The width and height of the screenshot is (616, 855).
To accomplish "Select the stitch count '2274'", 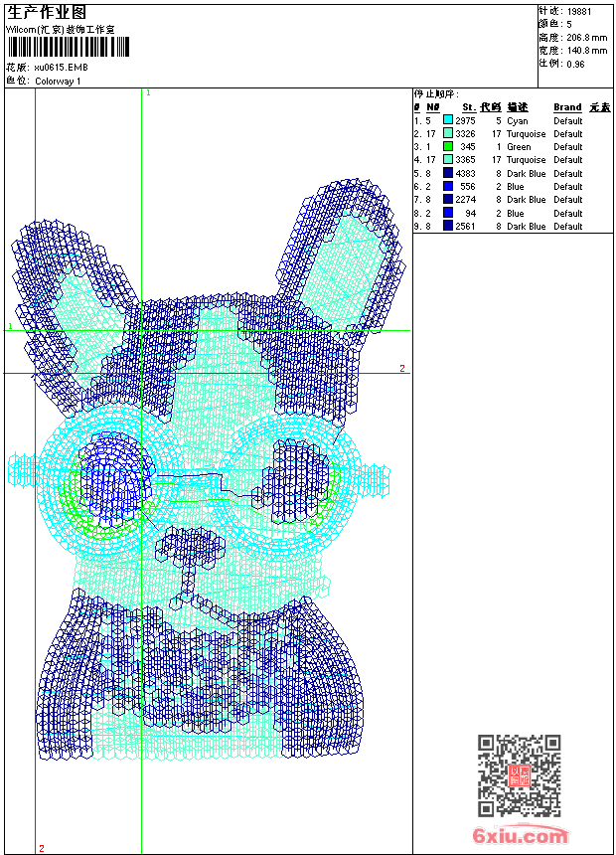I will [466, 200].
